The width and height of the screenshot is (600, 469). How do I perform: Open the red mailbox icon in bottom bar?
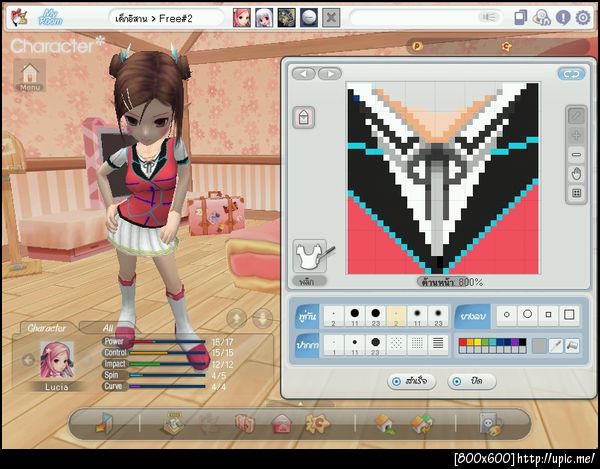pyautogui.click(x=282, y=424)
